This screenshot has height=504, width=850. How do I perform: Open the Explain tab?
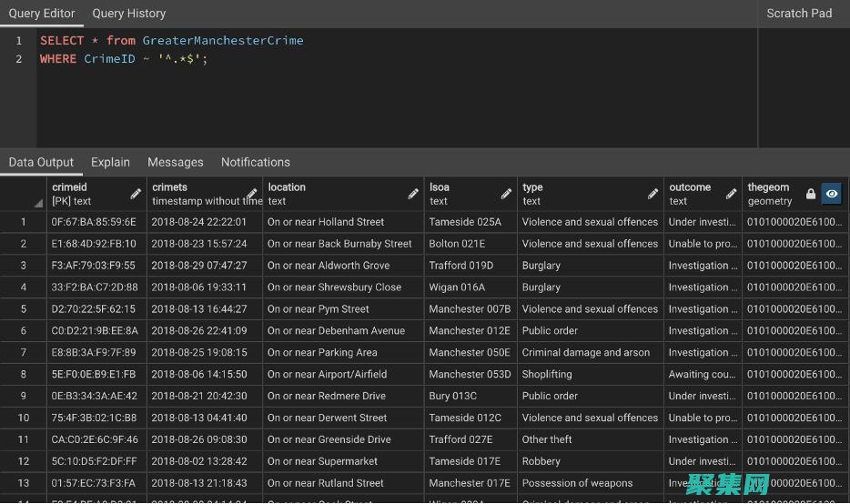click(110, 162)
